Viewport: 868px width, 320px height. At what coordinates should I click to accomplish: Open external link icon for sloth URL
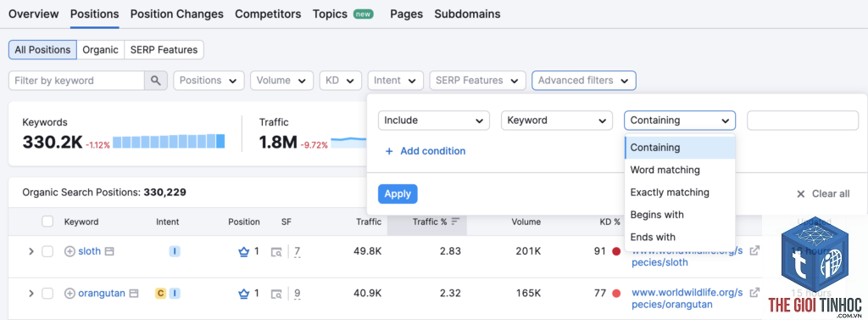[x=754, y=250]
